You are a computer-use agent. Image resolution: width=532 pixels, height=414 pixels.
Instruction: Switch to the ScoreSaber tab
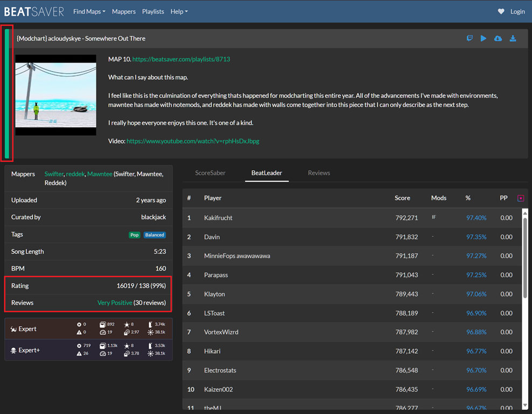[x=210, y=173]
